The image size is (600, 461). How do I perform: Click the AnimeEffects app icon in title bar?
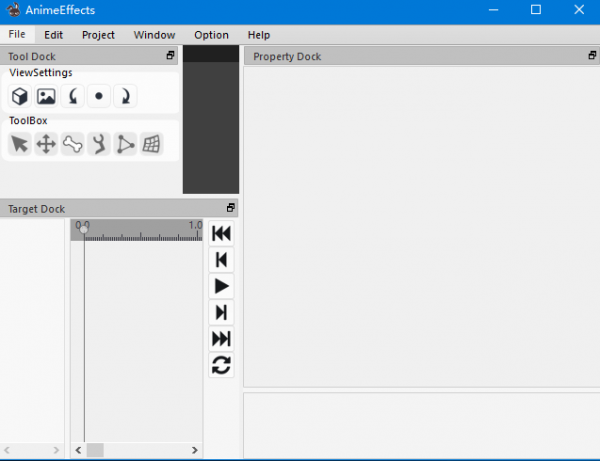click(x=13, y=10)
